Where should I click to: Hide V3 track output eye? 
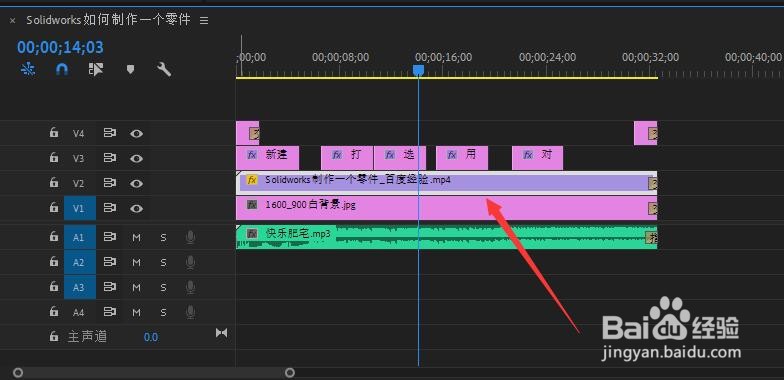click(x=136, y=158)
